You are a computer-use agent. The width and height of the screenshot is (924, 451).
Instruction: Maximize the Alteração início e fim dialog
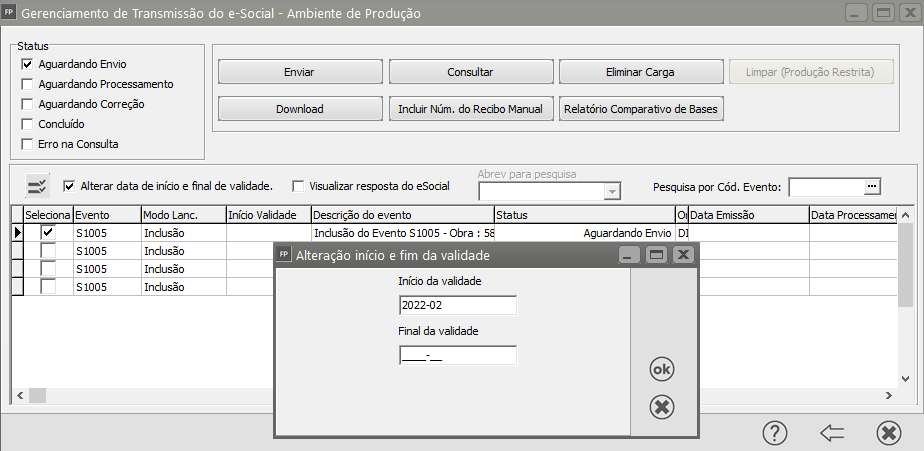point(656,256)
